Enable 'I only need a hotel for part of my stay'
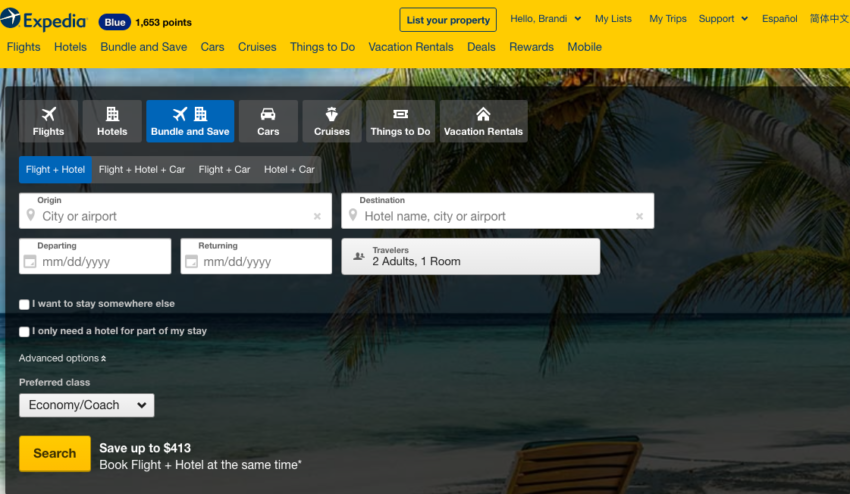The image size is (850, 494). click(x=25, y=332)
